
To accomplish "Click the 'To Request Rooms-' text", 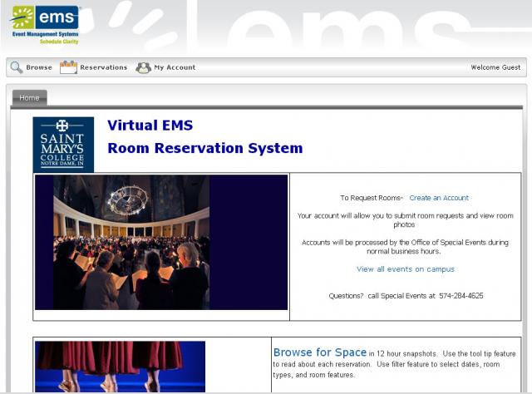I will [x=372, y=198].
